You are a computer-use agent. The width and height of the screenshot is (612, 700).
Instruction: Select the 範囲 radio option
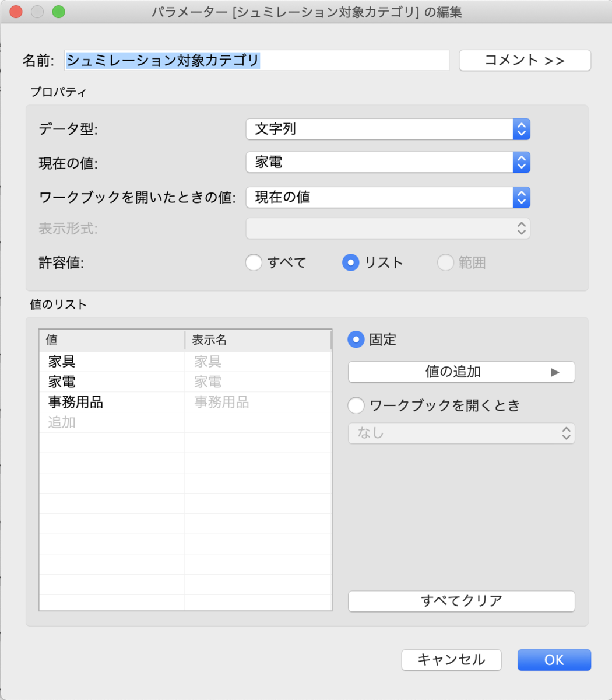point(446,262)
